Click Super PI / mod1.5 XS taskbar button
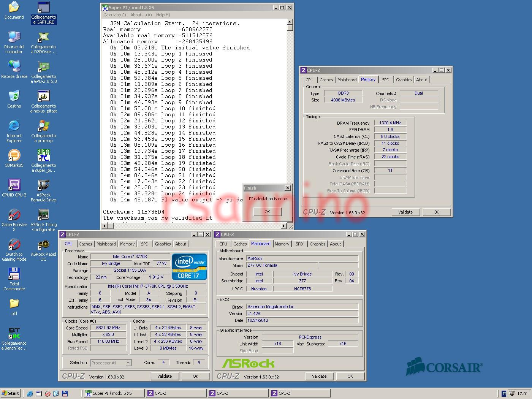The height and width of the screenshot is (399, 532). (x=114, y=393)
